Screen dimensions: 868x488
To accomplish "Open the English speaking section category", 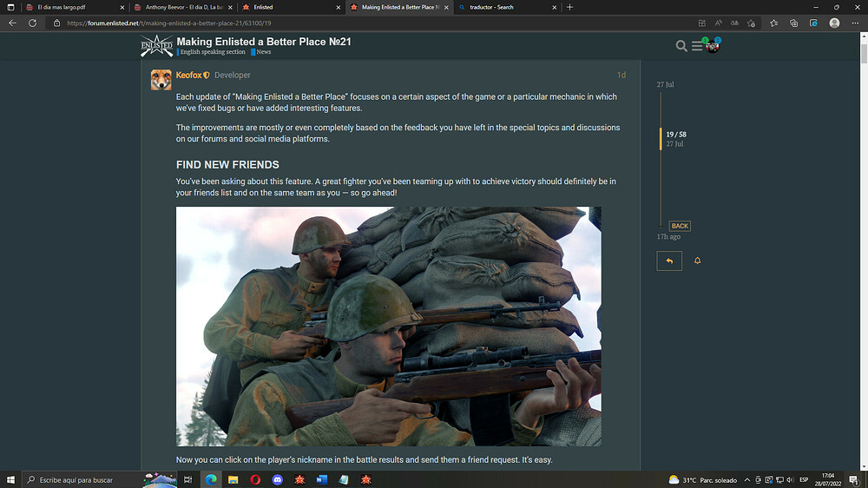I will (x=213, y=52).
